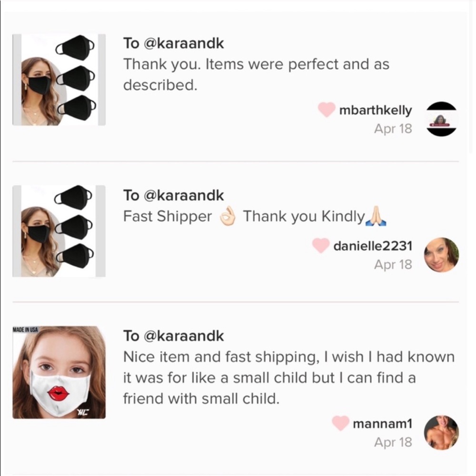476x476 pixels.
Task: Click the Apr 18 date under mbarthkelly
Action: click(x=393, y=129)
